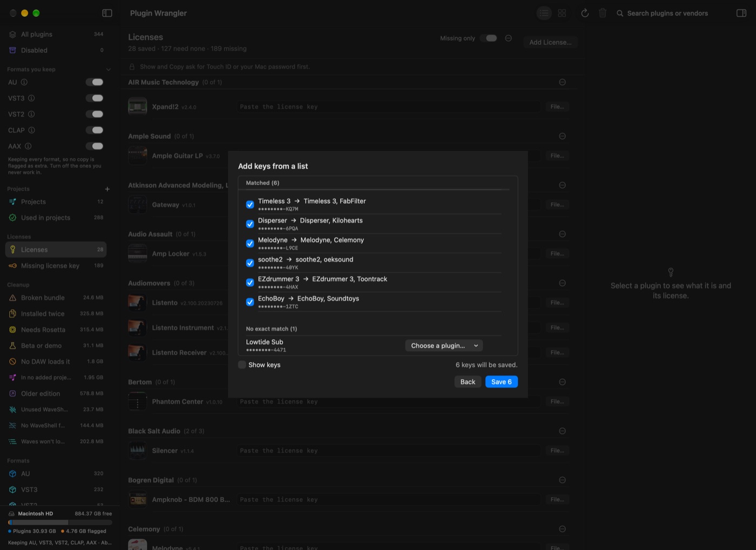Select Broken bundle under Cleanup
Image resolution: width=756 pixels, height=550 pixels.
pos(56,298)
